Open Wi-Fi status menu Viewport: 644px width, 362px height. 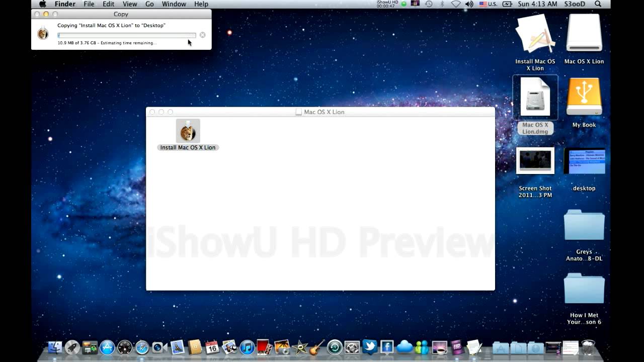point(456,4)
